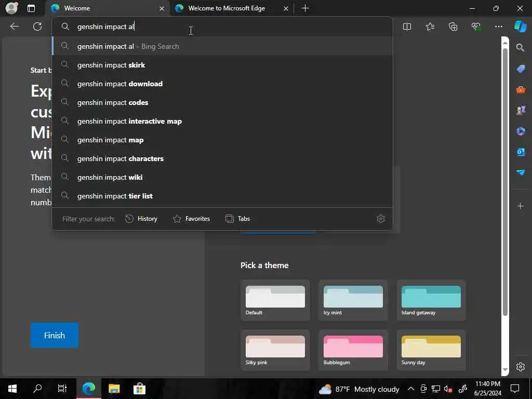532x399 pixels.
Task: Filter search by History
Action: pyautogui.click(x=141, y=219)
